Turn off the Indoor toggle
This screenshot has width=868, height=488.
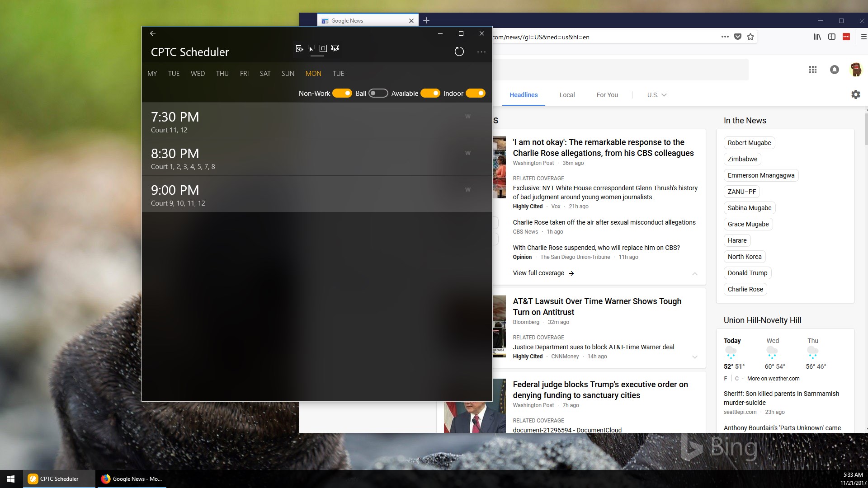coord(475,93)
